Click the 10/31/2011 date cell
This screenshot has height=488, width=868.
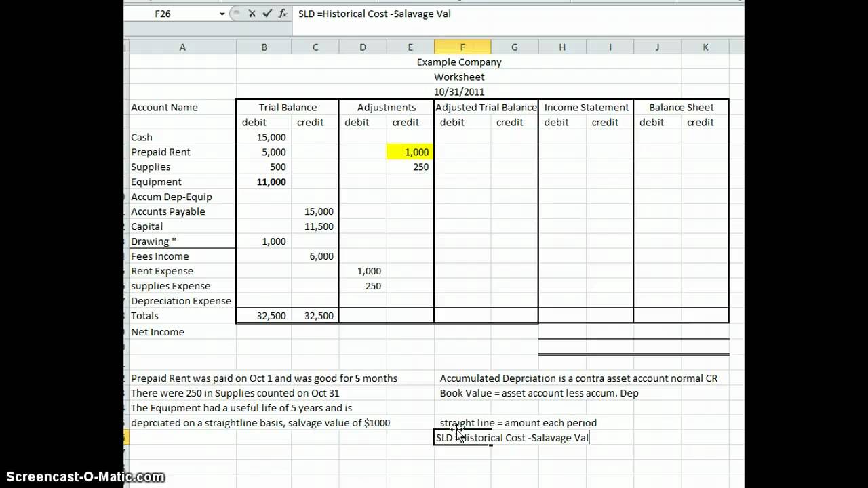click(459, 91)
